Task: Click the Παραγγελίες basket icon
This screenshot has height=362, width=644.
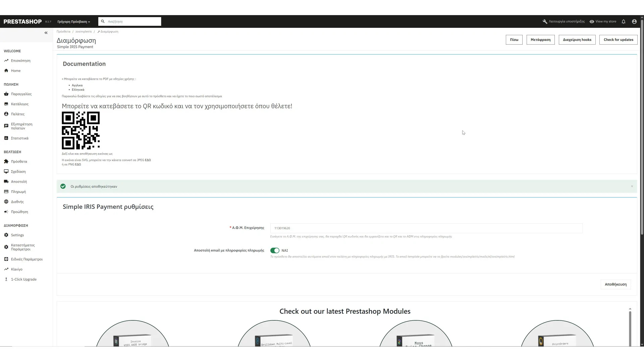Action: [x=6, y=94]
